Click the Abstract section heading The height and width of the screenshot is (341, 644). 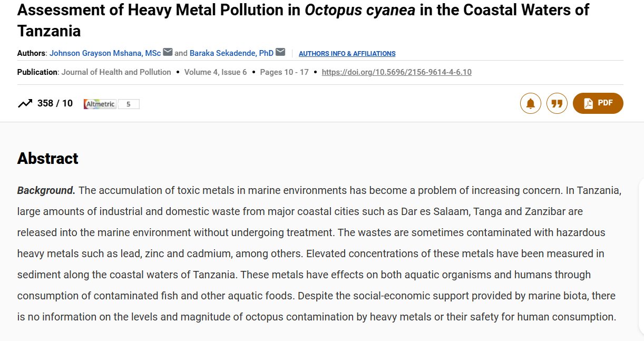click(47, 158)
